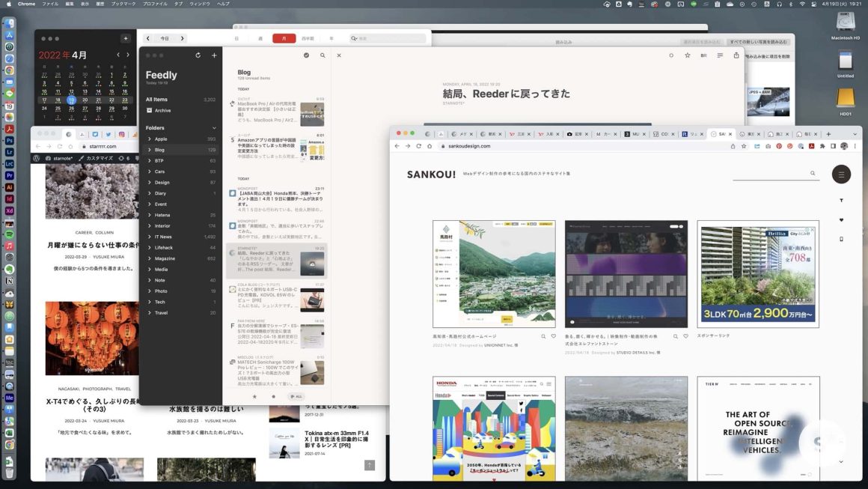Click the refresh feeds icon in Reeder

198,55
